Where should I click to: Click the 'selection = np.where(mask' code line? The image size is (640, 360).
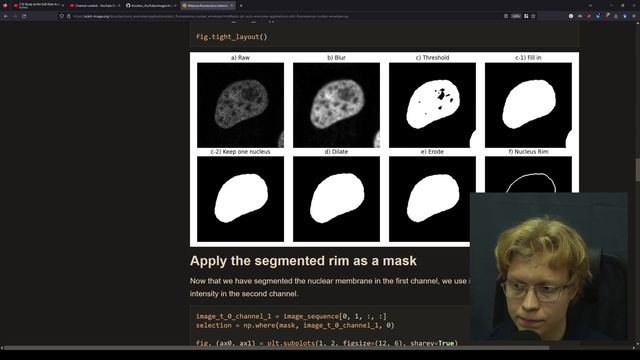click(295, 325)
